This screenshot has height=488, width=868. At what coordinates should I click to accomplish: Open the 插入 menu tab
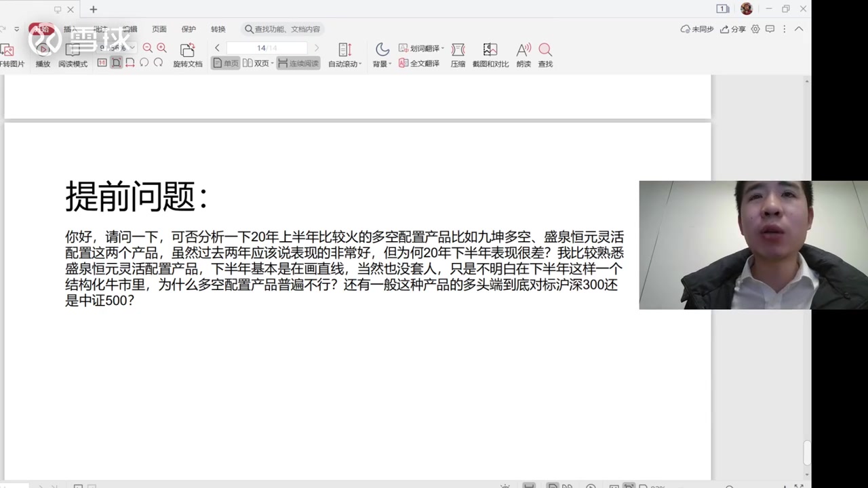(71, 29)
